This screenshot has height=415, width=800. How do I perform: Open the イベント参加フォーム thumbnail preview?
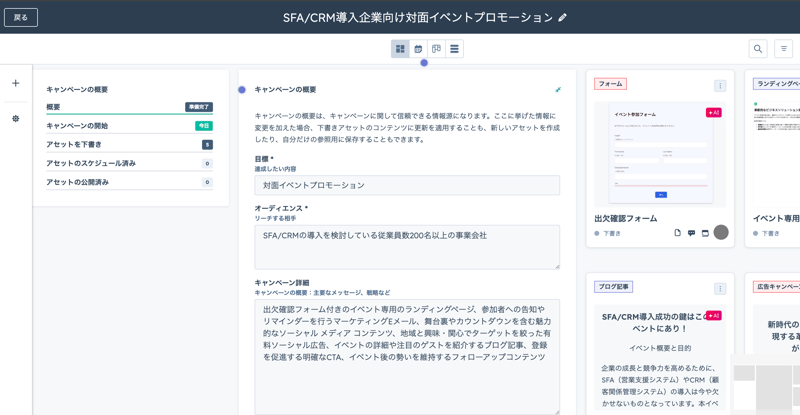(660, 155)
